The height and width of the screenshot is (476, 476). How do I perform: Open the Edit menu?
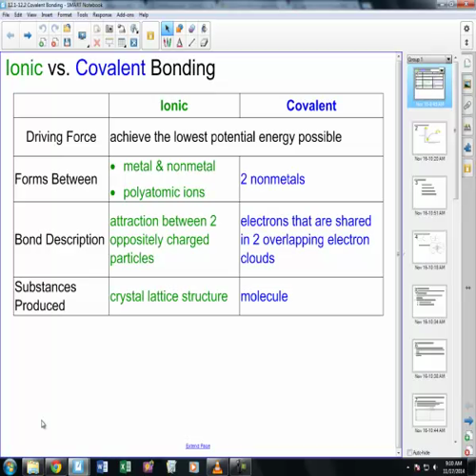(18, 15)
